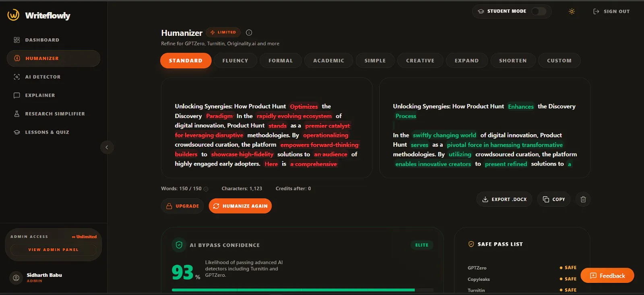644x295 pixels.
Task: Click the Elite badge
Action: coord(422,245)
